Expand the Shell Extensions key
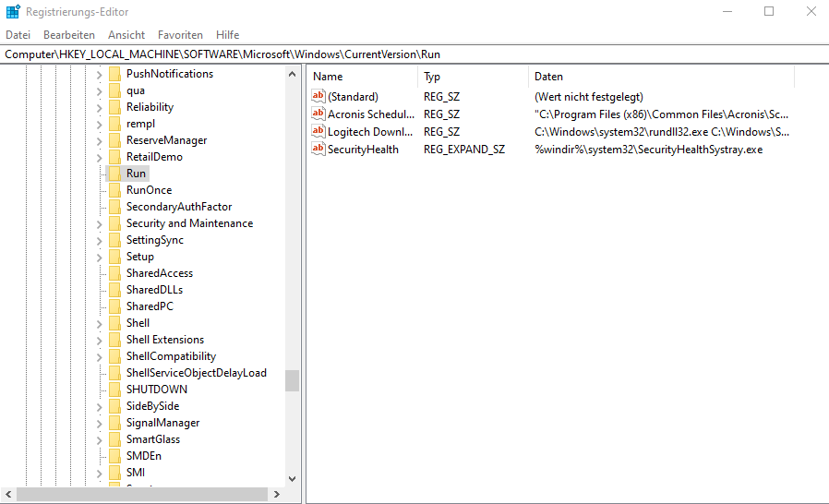This screenshot has height=504, width=829. point(100,341)
